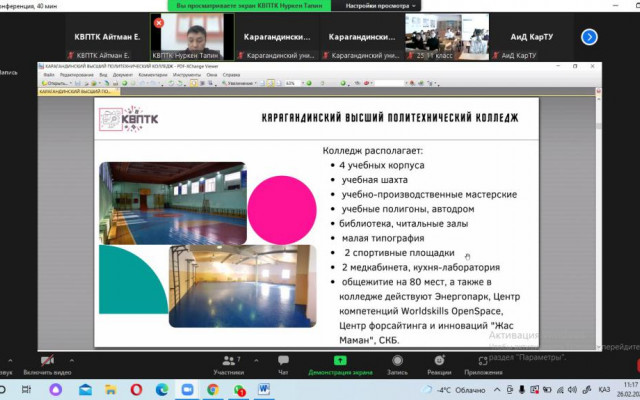The width and height of the screenshot is (640, 400).
Task: Select the КАРАГАНДИНСКИЙ ВЫСШИЙ ПО... document tab
Action: click(x=79, y=91)
